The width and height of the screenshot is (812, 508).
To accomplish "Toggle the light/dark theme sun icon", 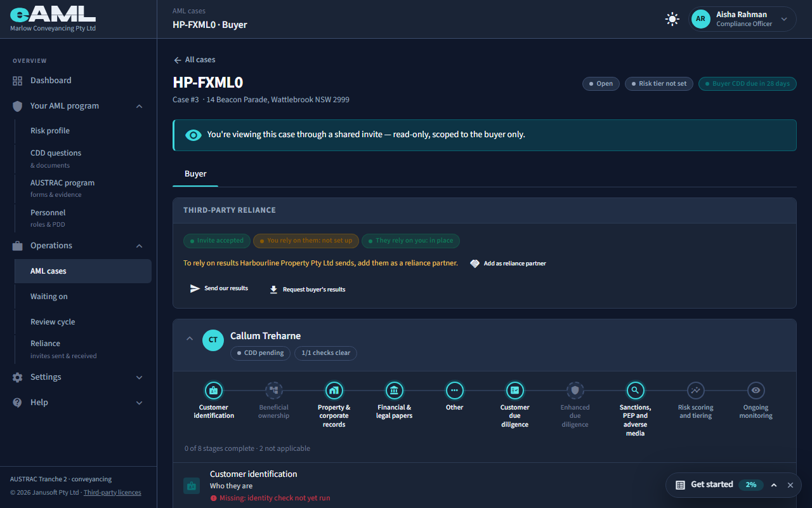I will pyautogui.click(x=672, y=19).
